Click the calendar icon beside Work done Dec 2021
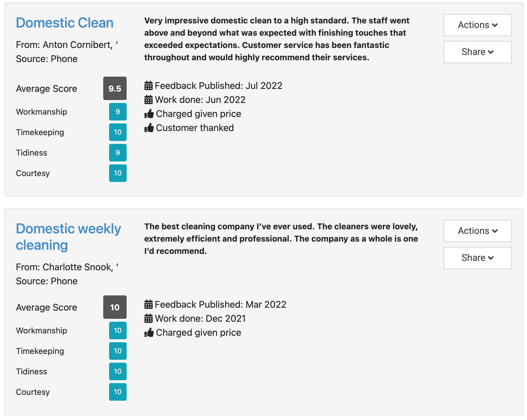Viewport: 527px width, 420px height. coord(149,319)
